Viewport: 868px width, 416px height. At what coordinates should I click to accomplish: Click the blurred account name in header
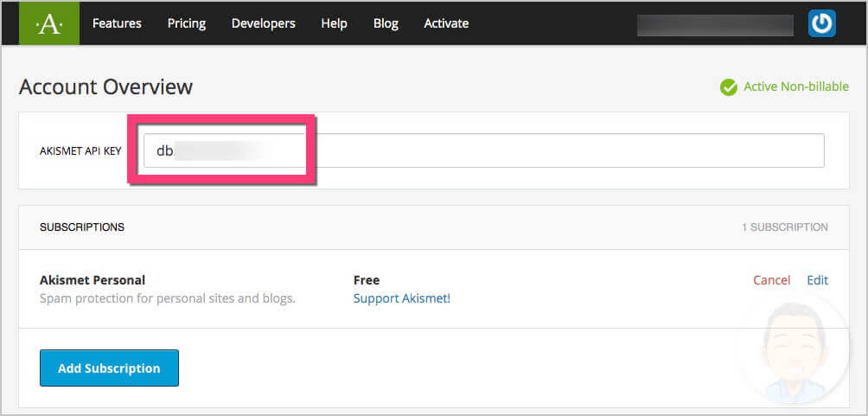pos(715,25)
